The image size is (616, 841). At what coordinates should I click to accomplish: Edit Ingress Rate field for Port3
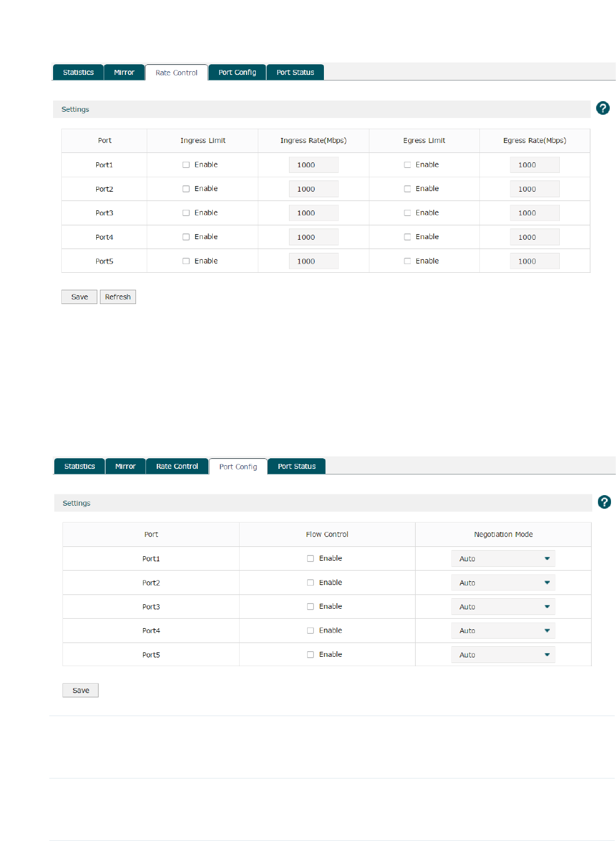coord(313,213)
